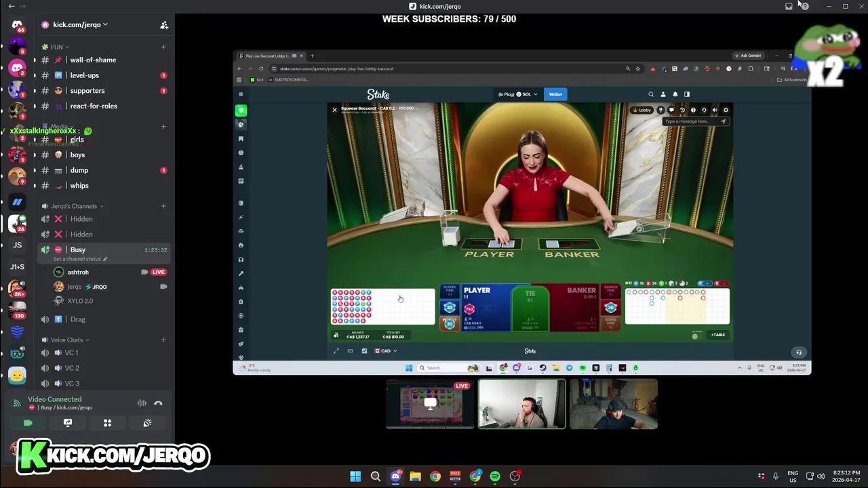Toggle camera in Discord voice panel

click(28, 423)
